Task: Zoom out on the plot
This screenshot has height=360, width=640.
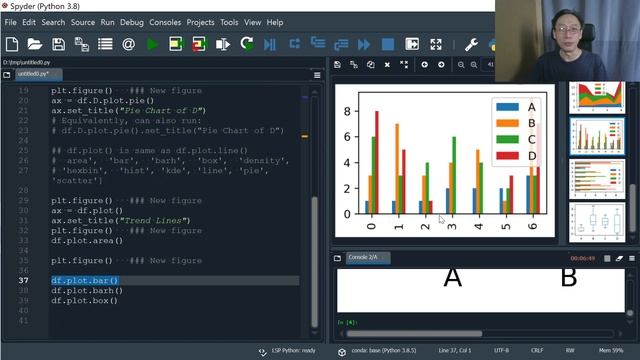Action: pyautogui.click(x=461, y=64)
